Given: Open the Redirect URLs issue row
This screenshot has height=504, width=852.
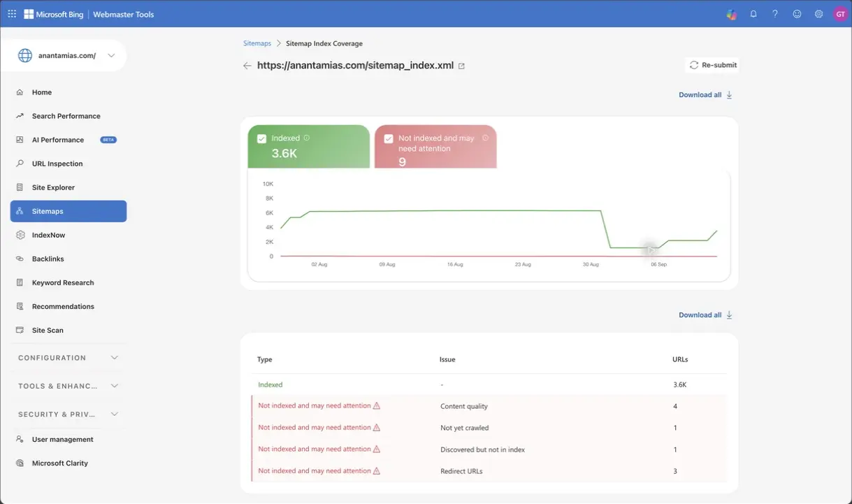Looking at the screenshot, I should pos(489,471).
